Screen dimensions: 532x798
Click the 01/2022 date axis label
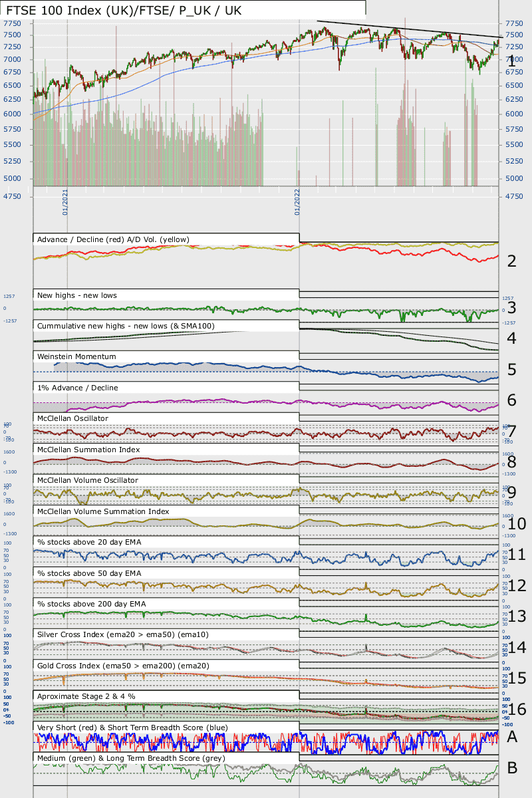click(x=298, y=201)
